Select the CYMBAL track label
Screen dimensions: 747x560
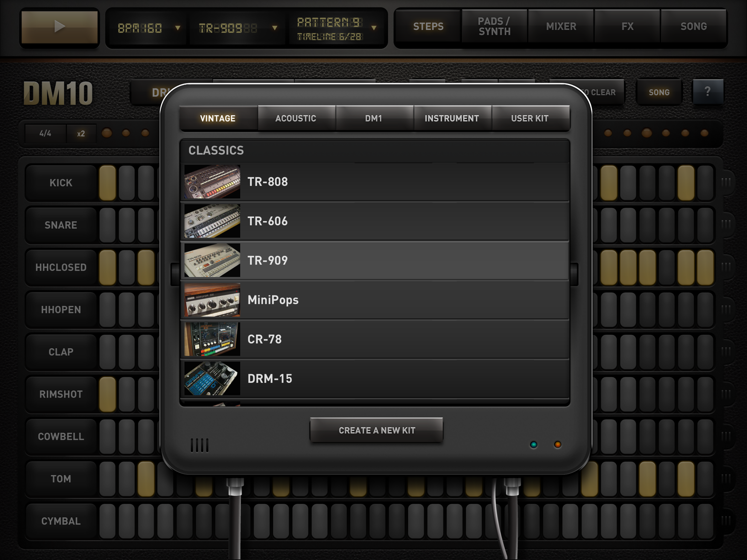pos(61,521)
